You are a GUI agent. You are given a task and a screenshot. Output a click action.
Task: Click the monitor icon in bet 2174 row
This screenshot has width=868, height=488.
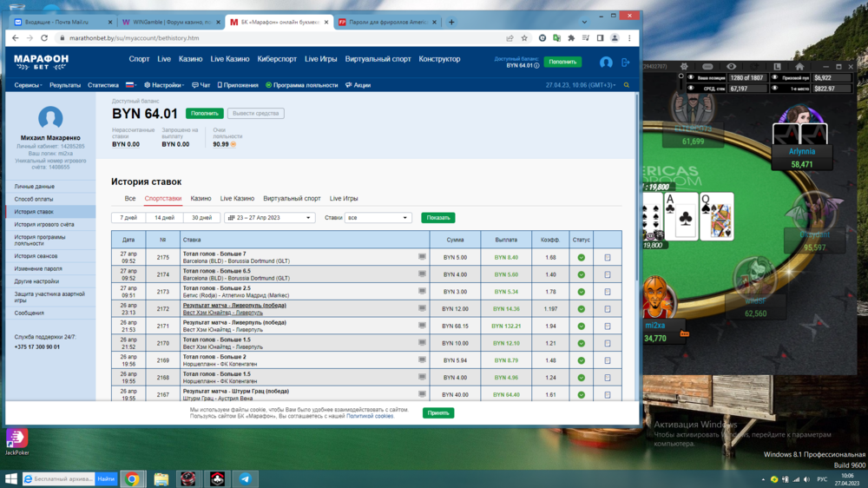(422, 274)
